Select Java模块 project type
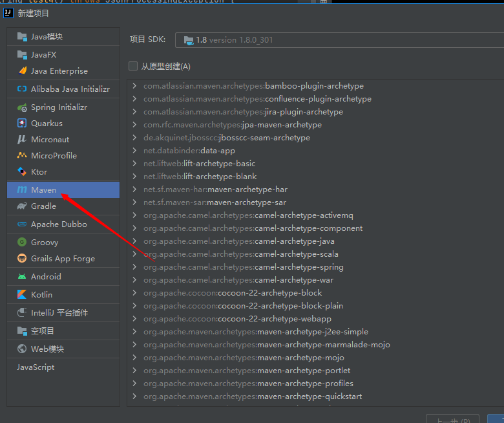 [x=63, y=37]
